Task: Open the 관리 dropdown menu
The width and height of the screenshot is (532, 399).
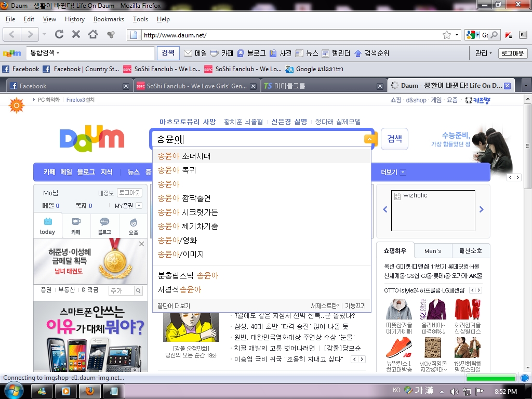Action: pyautogui.click(x=484, y=54)
